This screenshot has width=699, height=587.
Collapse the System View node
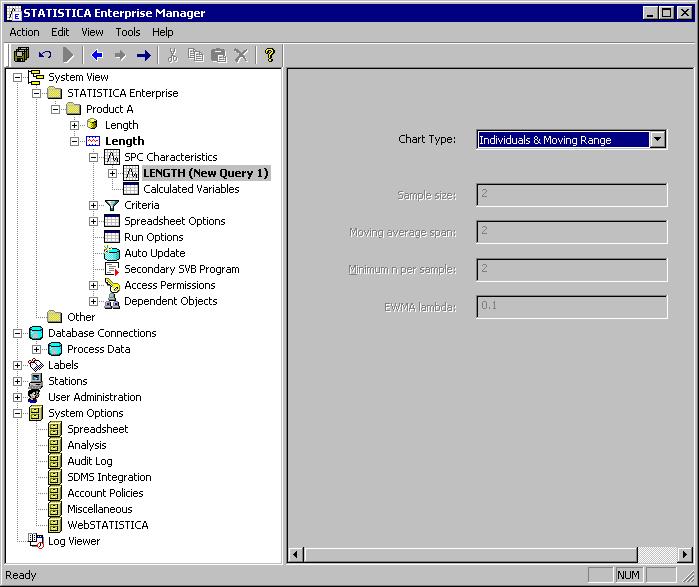pyautogui.click(x=17, y=78)
